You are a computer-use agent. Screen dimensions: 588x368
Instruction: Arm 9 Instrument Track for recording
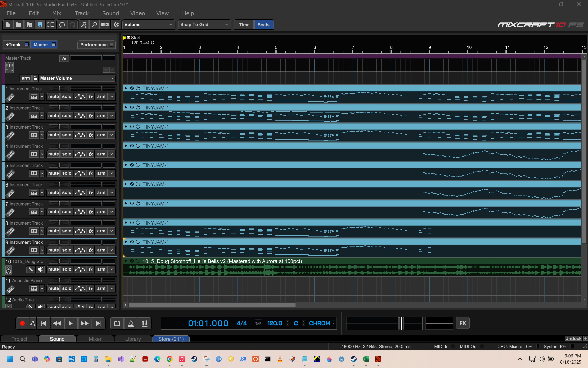tap(101, 250)
